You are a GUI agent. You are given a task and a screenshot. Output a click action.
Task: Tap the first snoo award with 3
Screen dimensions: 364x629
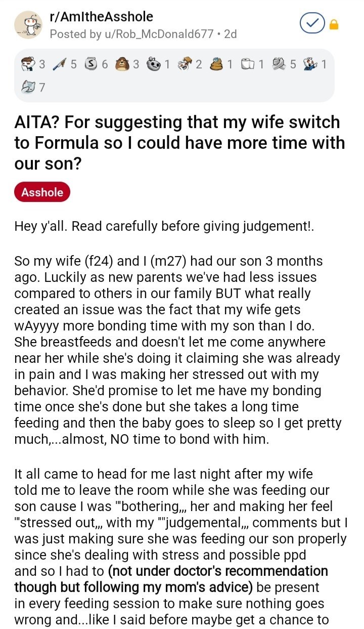29,64
